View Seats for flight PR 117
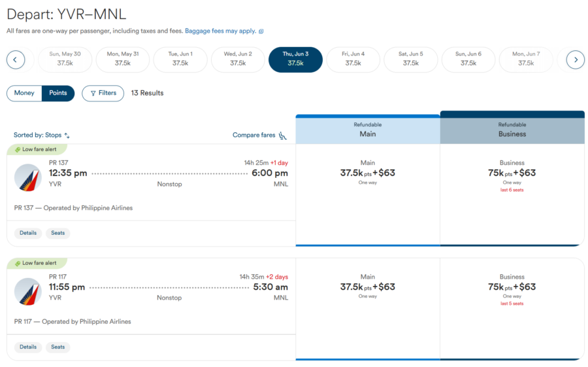 point(57,347)
